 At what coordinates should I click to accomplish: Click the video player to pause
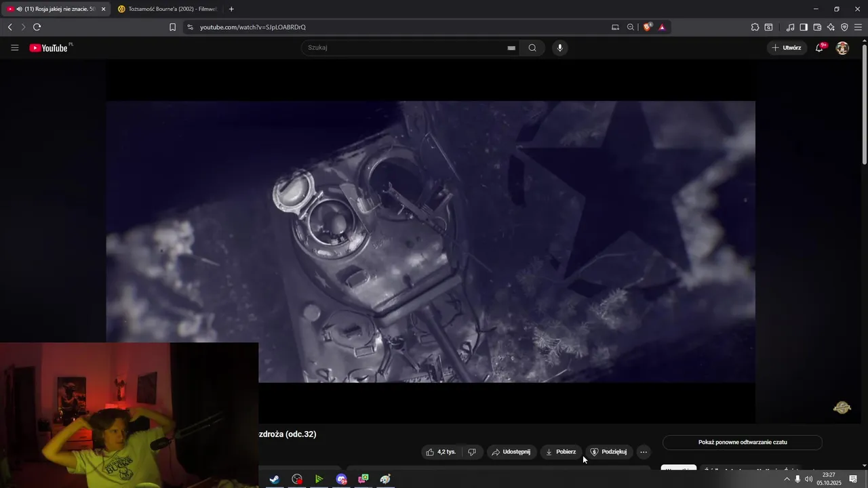(431, 242)
